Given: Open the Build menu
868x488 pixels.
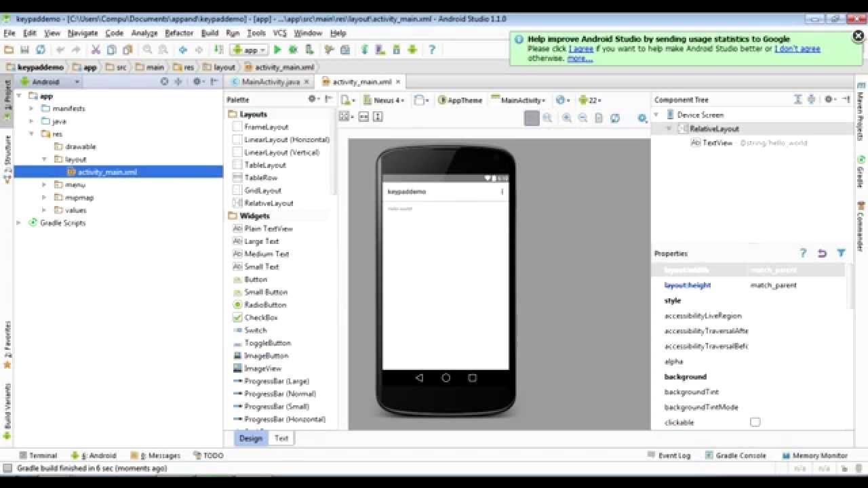Looking at the screenshot, I should 210,33.
